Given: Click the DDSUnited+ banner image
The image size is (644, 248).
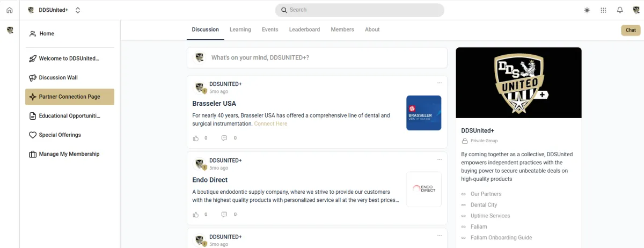Looking at the screenshot, I should (518, 83).
